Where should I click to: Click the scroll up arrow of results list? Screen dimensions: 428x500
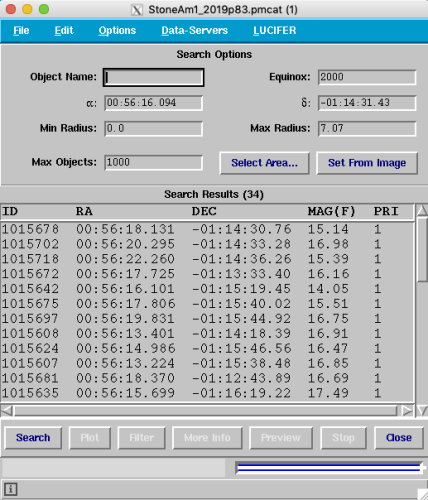[422, 210]
